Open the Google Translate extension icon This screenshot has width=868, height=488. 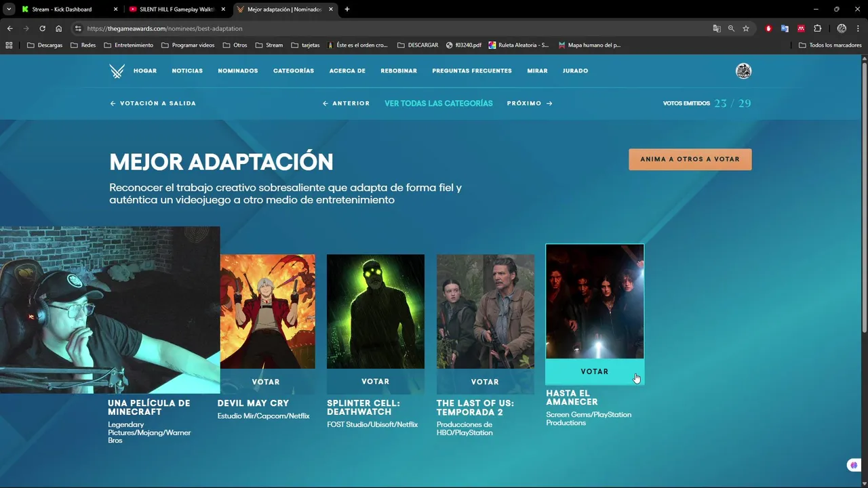[785, 28]
